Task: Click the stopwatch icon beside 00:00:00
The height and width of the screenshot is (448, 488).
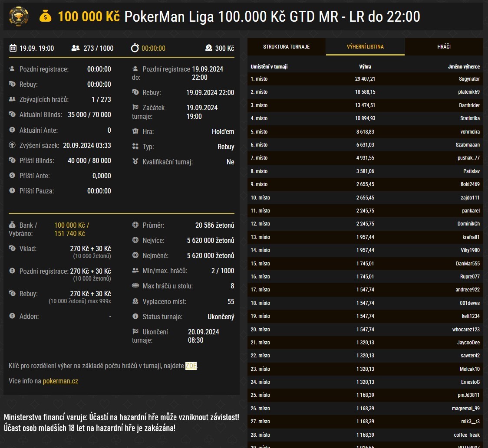Action: tap(135, 48)
